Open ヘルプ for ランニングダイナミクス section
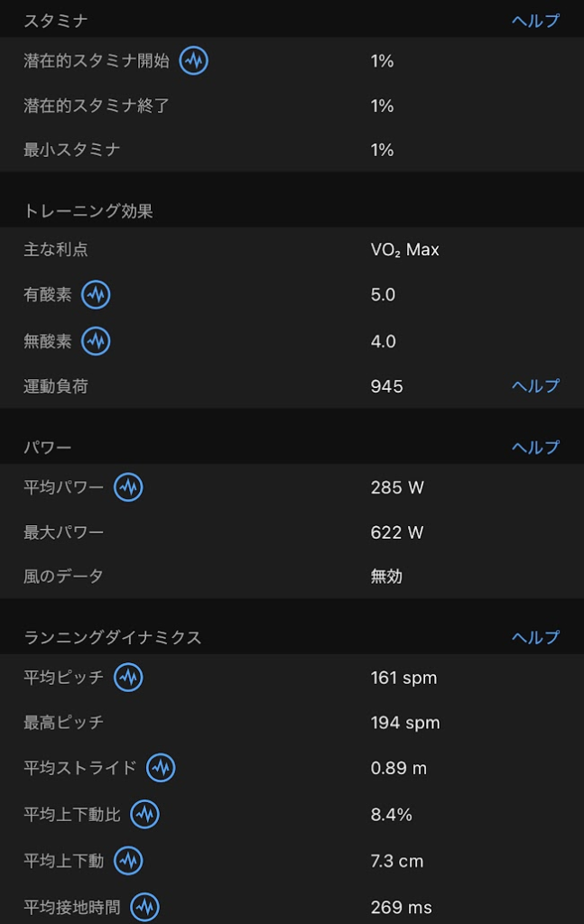This screenshot has width=584, height=924. [x=535, y=638]
